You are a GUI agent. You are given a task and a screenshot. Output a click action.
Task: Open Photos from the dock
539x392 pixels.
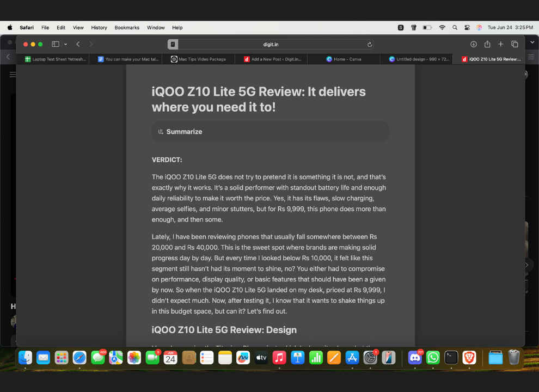coord(134,358)
